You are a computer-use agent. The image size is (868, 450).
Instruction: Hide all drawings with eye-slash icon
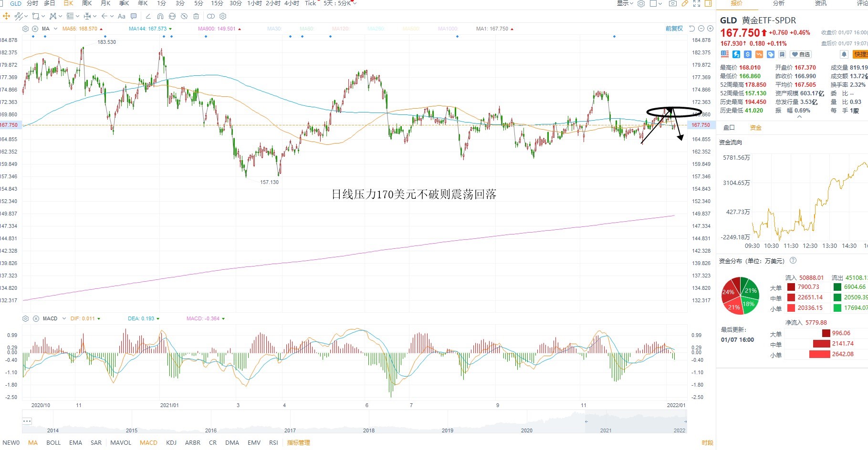click(x=184, y=16)
